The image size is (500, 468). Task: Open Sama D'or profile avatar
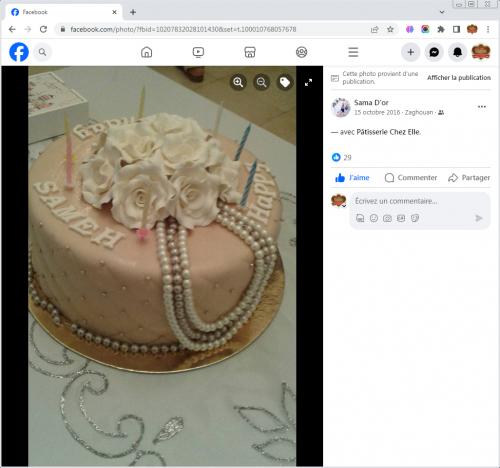[x=341, y=107]
